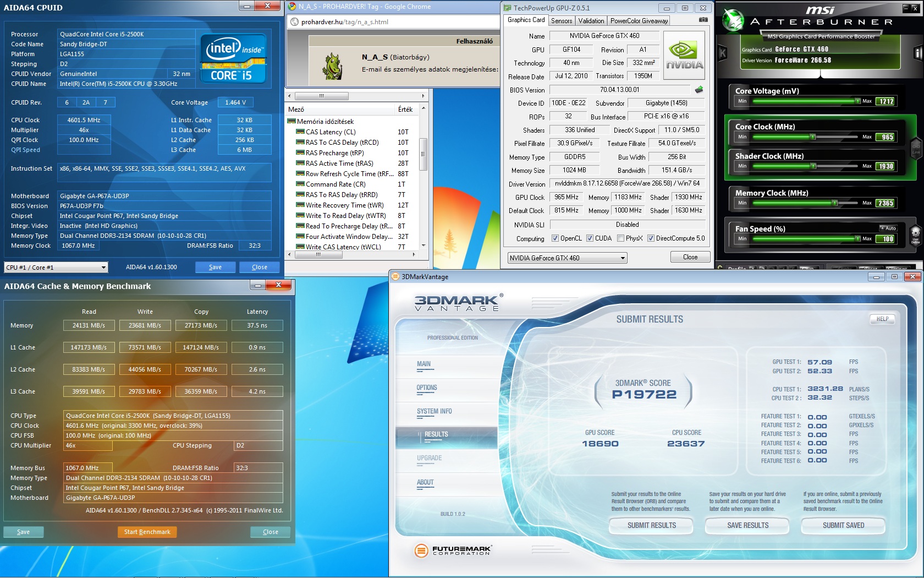This screenshot has height=578, width=924.
Task: Click the QPI Speed link in CPUID
Action: point(25,150)
